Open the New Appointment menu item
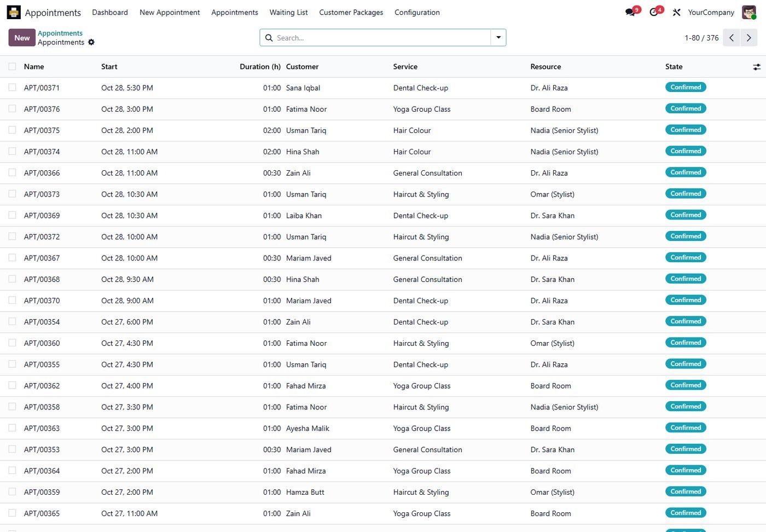 coord(170,12)
